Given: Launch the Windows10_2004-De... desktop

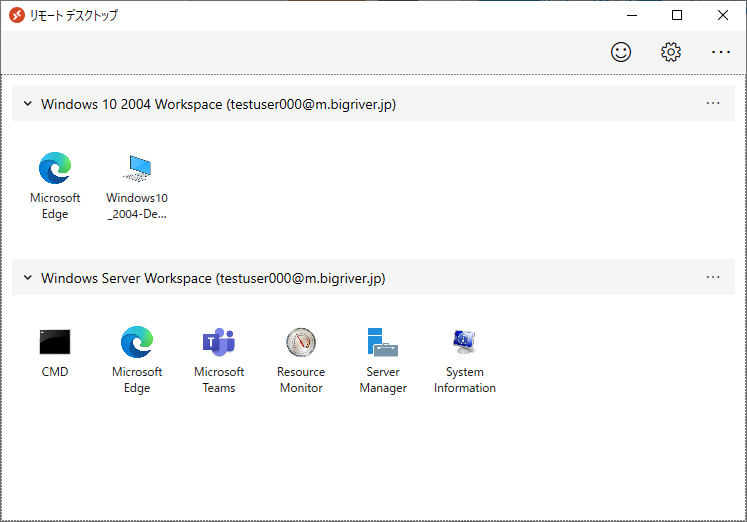Looking at the screenshot, I should pos(137,186).
